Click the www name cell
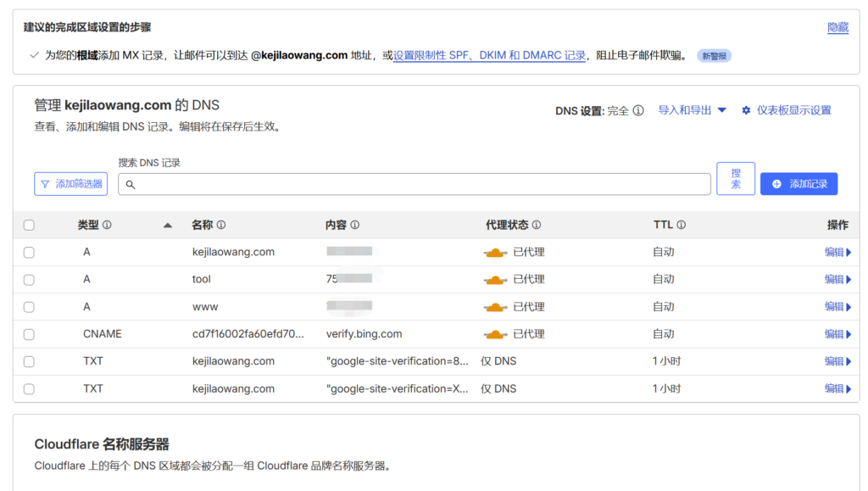Image resolution: width=868 pixels, height=491 pixels. (x=205, y=307)
